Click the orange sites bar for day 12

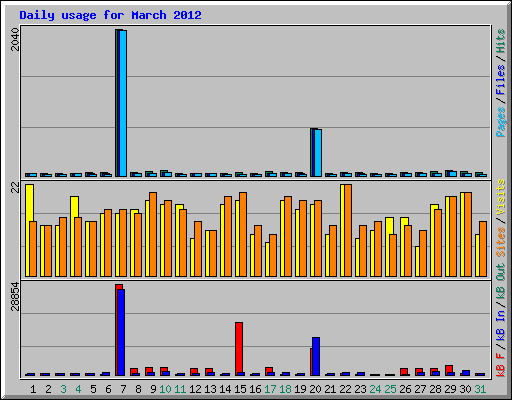pos(198,249)
